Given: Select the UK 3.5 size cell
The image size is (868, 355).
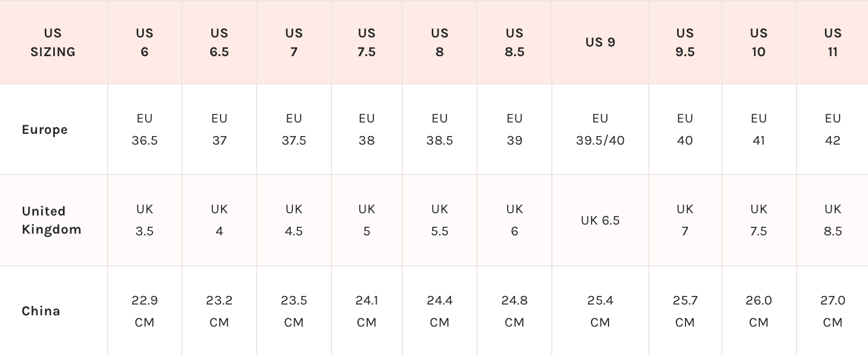Looking at the screenshot, I should [x=144, y=220].
